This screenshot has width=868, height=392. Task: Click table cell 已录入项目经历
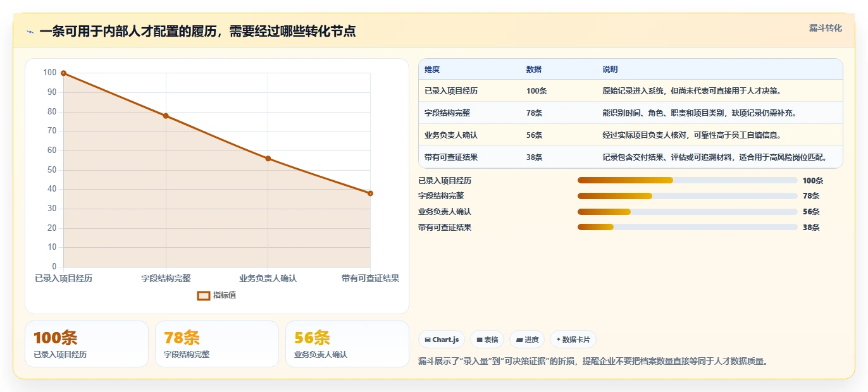451,91
